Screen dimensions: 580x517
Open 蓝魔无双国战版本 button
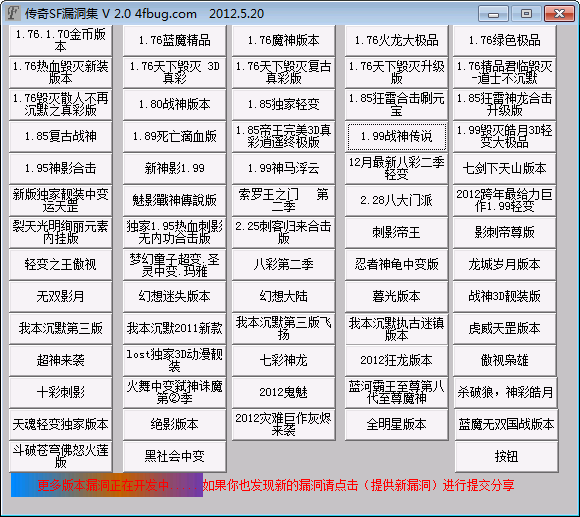506,425
